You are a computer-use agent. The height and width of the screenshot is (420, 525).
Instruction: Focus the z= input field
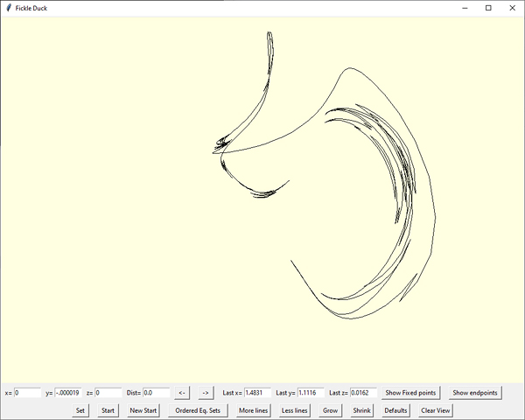point(108,393)
